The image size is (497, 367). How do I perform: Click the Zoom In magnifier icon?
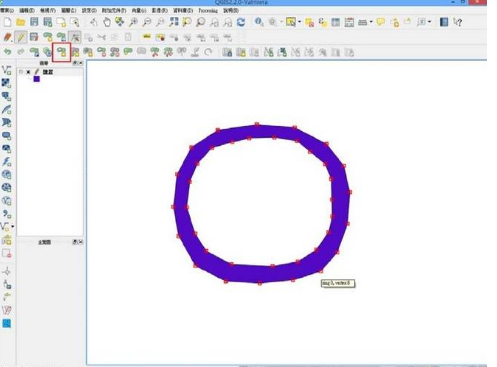133,22
